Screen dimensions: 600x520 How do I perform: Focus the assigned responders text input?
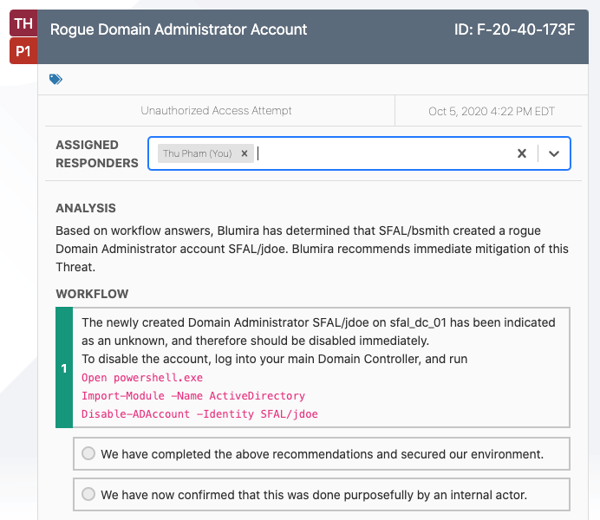click(x=380, y=154)
